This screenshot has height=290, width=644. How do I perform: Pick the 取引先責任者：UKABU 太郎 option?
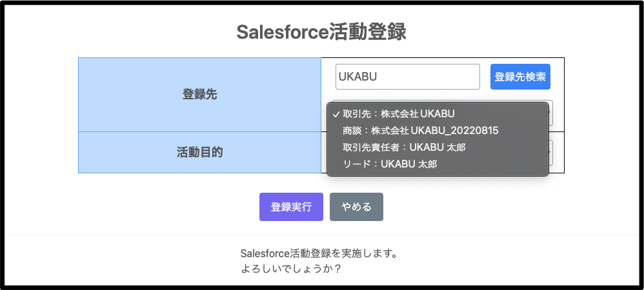pos(404,148)
